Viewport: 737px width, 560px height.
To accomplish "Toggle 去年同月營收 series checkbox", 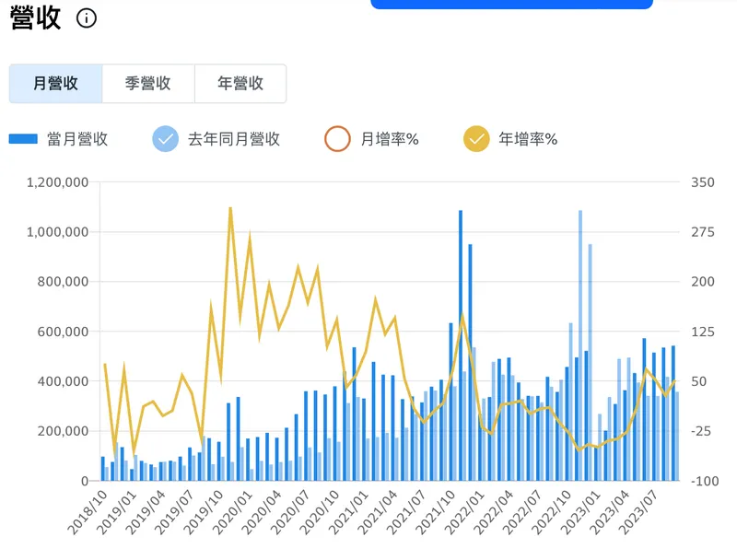I will (x=166, y=139).
